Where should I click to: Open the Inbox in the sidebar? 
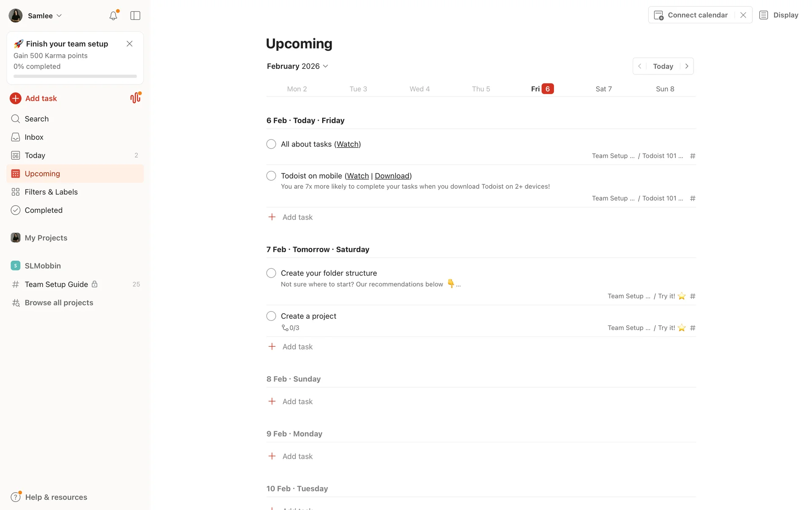(34, 137)
